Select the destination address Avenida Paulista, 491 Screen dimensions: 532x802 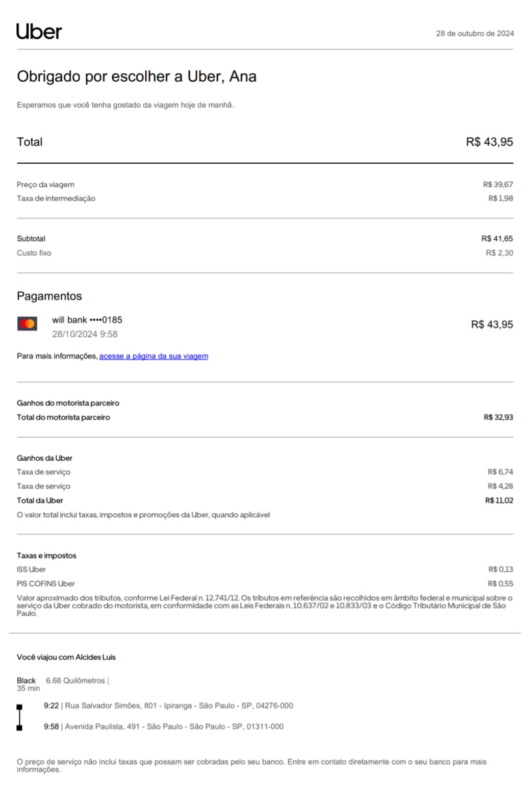[174, 726]
